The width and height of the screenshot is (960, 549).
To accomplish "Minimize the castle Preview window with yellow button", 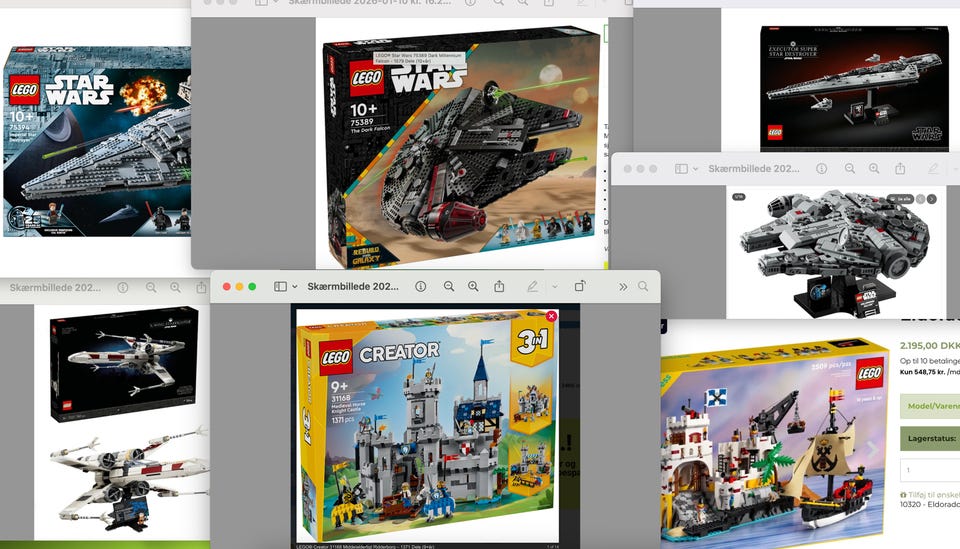I will tap(239, 286).
